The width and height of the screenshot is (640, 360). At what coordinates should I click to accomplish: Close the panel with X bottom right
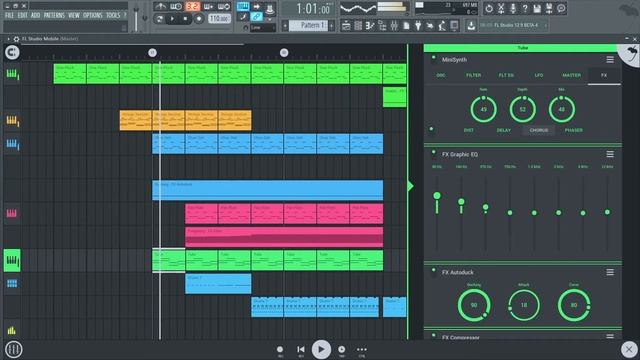click(x=629, y=349)
